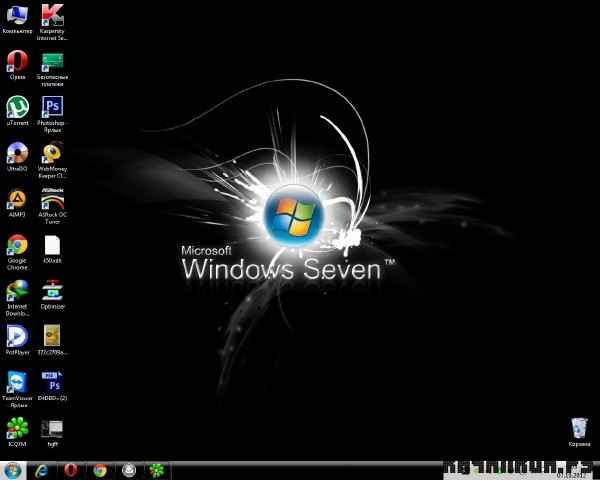
Task: Open the Computer desktop icon
Action: pos(17,16)
